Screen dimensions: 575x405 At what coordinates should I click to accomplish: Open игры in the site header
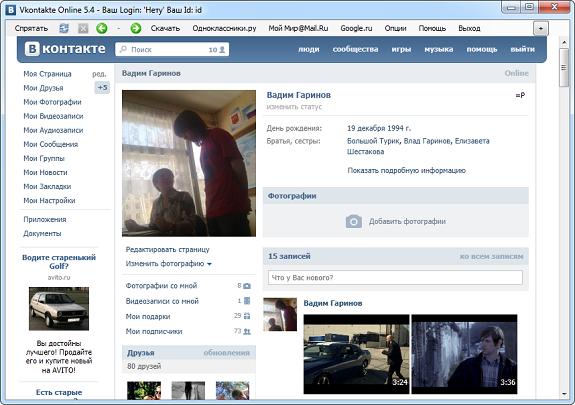tap(401, 49)
